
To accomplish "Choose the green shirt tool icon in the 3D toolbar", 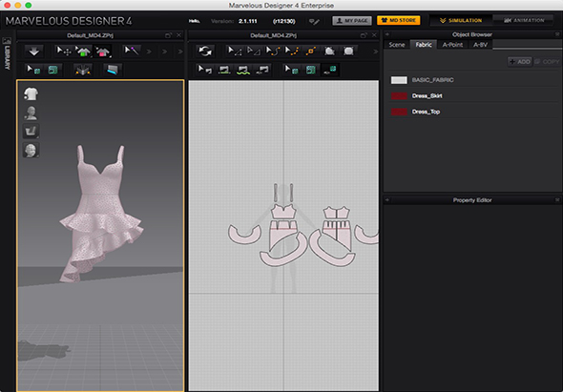I will (x=83, y=52).
